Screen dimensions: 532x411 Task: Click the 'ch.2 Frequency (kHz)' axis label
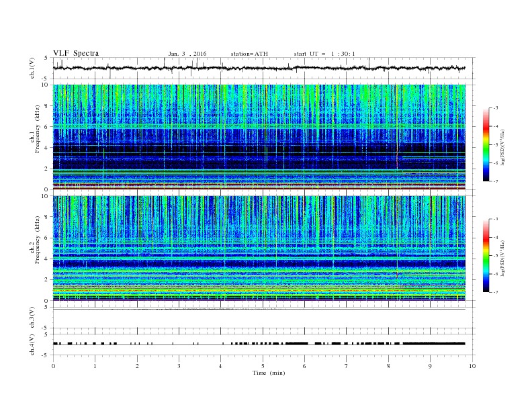[35, 240]
